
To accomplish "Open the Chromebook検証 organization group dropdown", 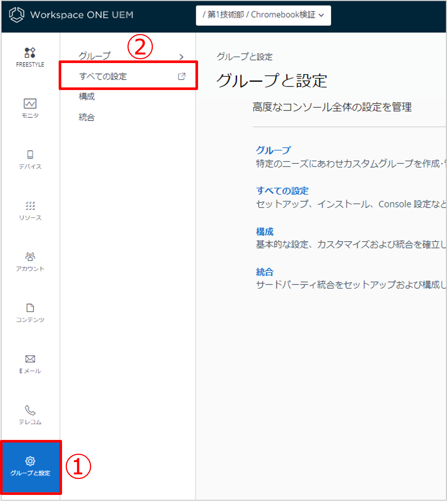I will pos(263,15).
